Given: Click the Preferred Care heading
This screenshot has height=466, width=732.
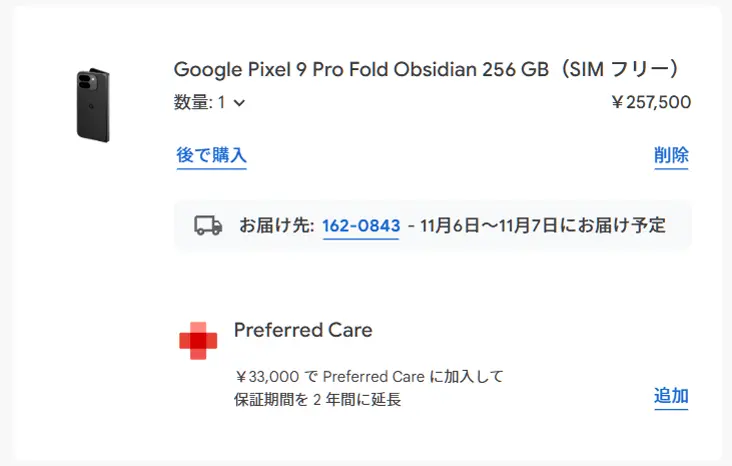Looking at the screenshot, I should click(x=303, y=330).
